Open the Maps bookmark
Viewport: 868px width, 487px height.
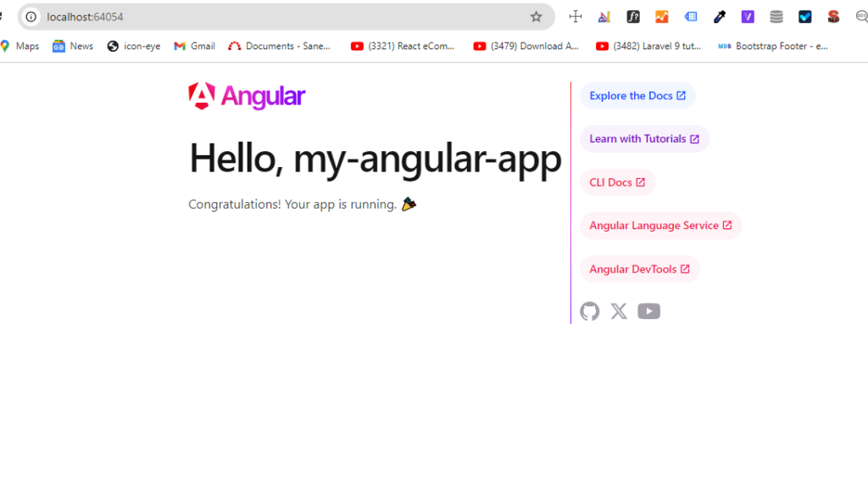click(20, 46)
